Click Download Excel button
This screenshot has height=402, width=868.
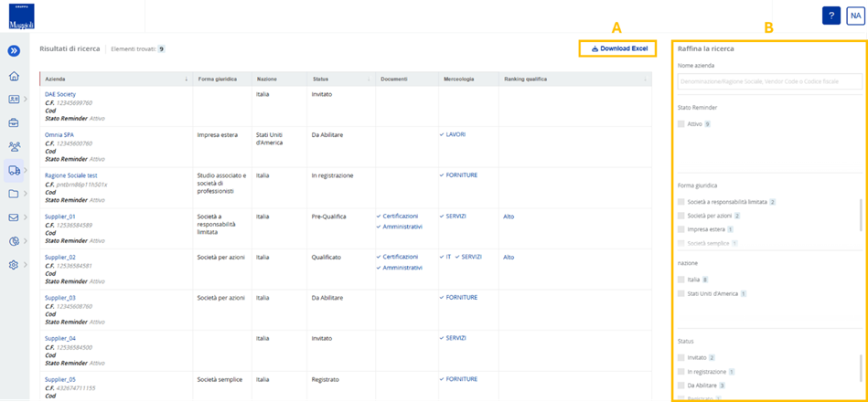coord(617,48)
